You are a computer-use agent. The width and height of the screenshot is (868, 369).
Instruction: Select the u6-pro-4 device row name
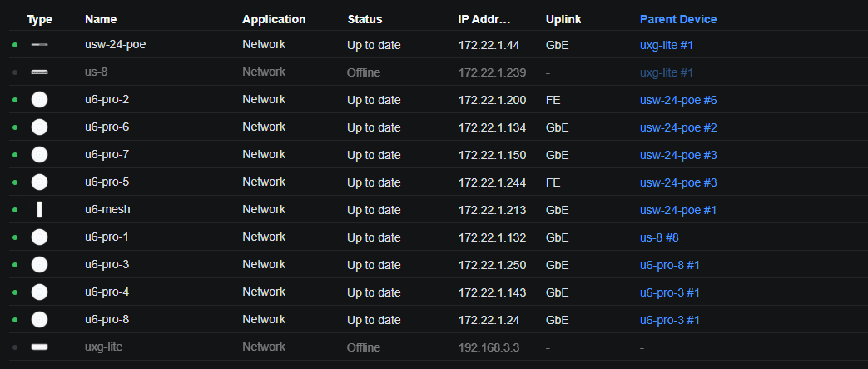point(107,292)
